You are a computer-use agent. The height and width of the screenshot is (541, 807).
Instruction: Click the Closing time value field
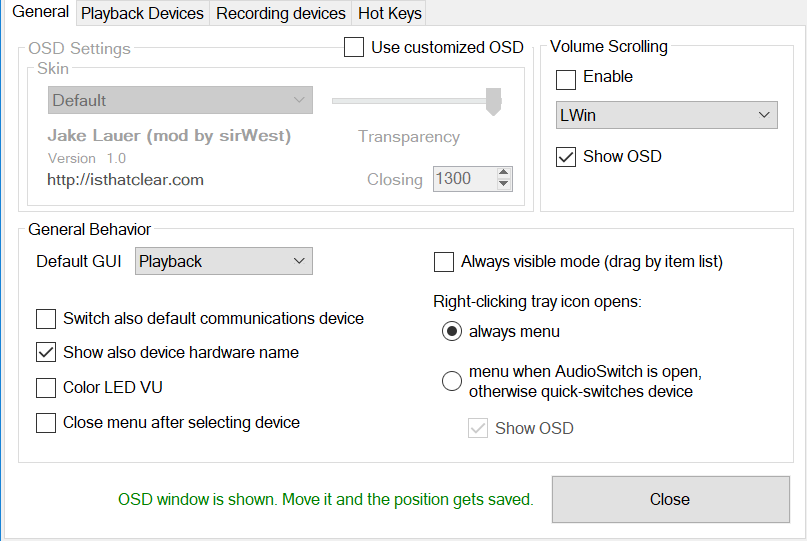point(463,179)
